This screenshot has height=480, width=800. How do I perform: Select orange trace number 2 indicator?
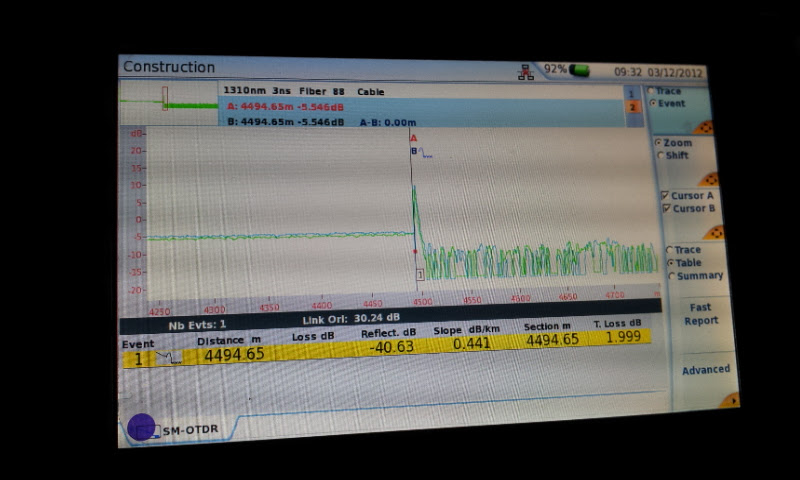point(631,107)
